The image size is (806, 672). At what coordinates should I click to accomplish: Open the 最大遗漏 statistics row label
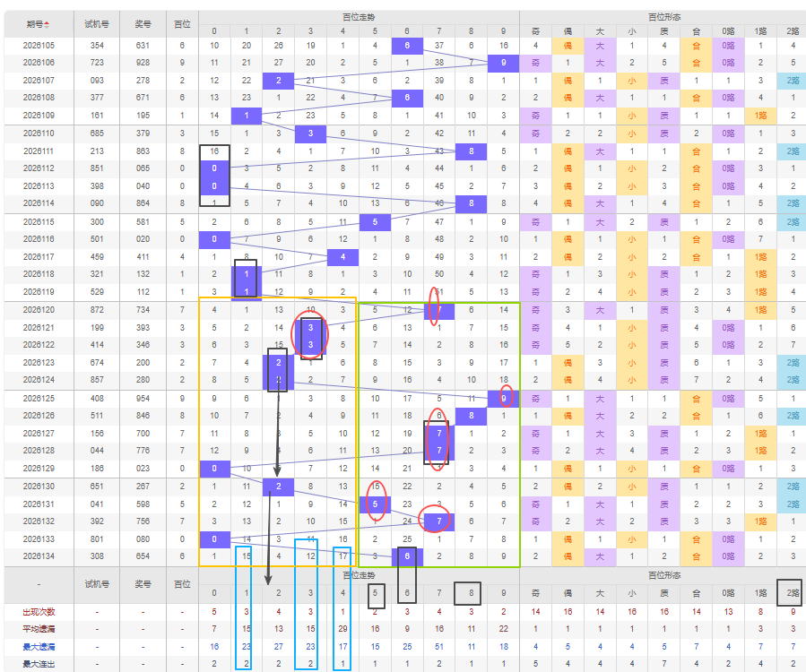[x=39, y=646]
